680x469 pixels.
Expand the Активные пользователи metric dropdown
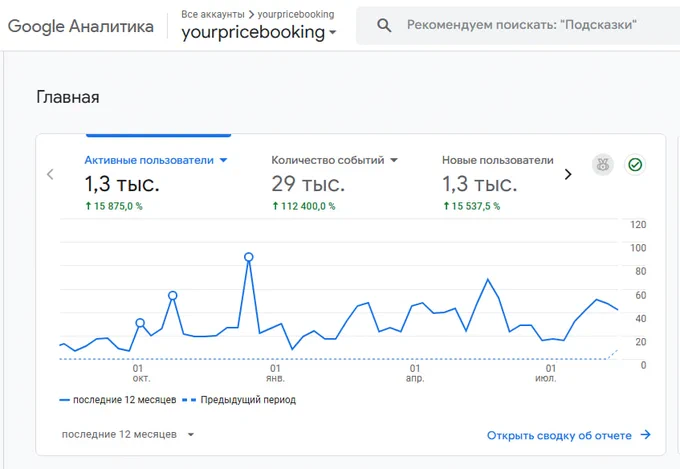pos(223,160)
